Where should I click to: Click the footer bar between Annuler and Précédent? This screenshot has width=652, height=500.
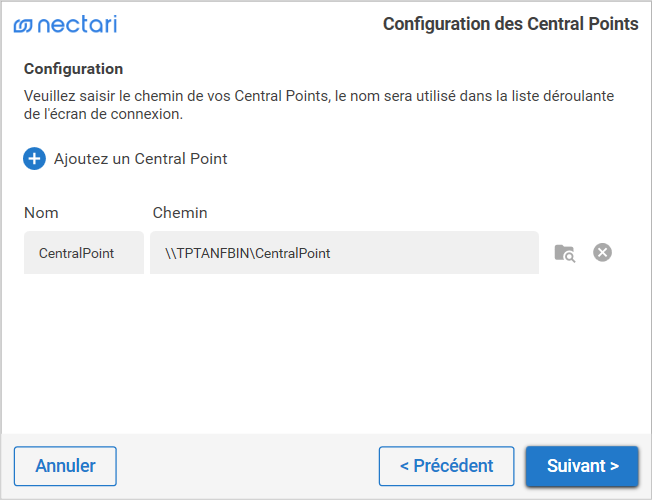[247, 466]
